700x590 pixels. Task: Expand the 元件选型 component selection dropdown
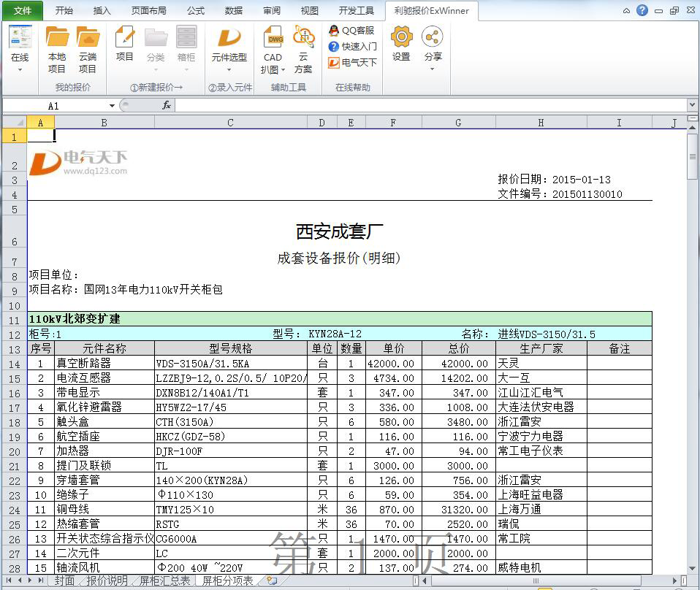point(229,70)
